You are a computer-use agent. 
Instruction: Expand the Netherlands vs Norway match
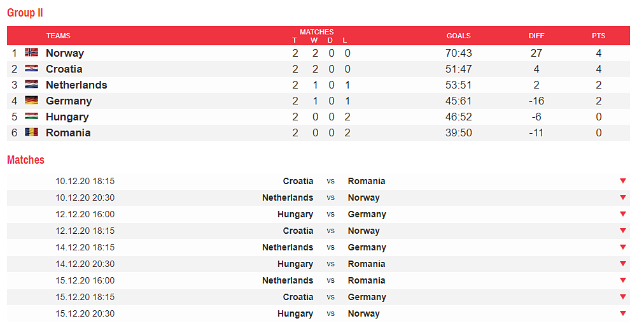point(623,197)
